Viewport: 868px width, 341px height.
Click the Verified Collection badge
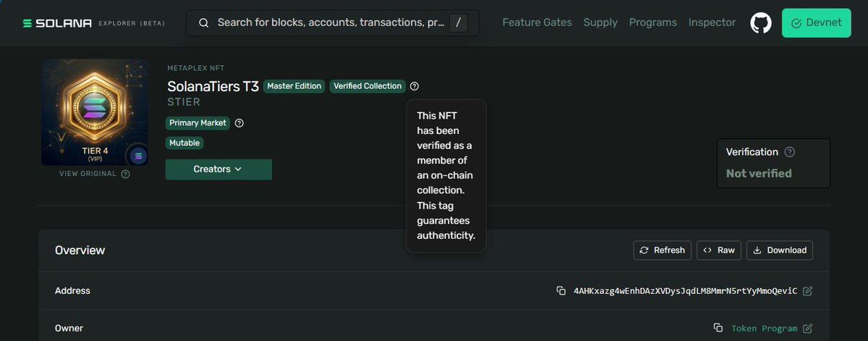tap(367, 86)
